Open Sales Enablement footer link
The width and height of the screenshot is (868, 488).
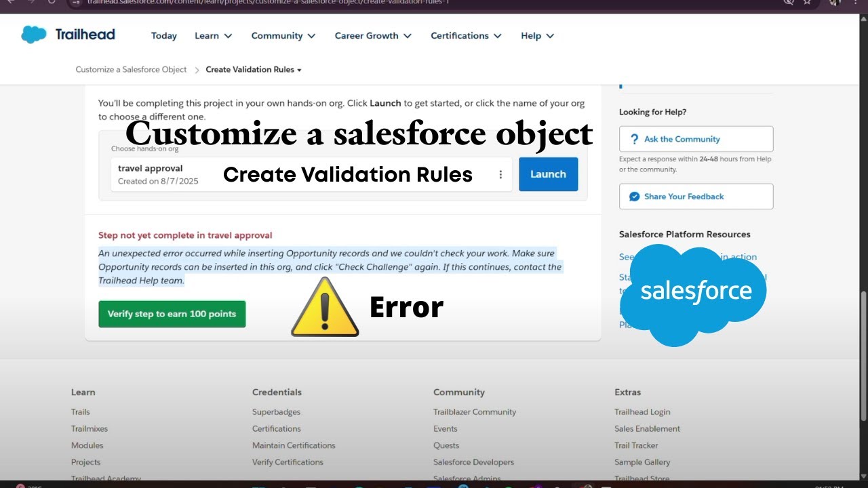[647, 429]
